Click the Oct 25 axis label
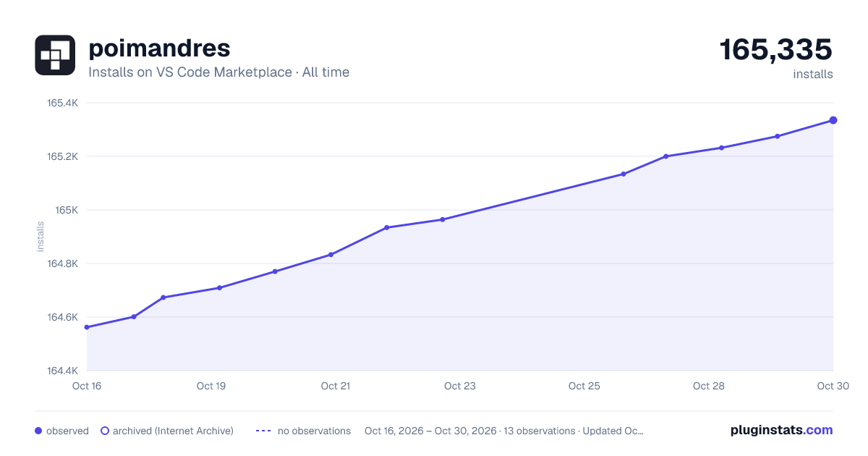 pos(584,386)
